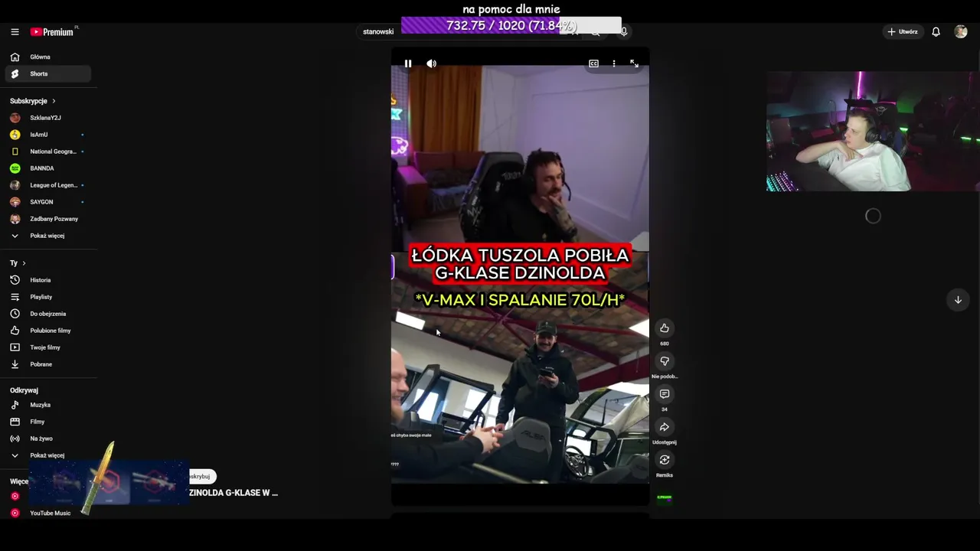
Task: Pause the Shorts video
Action: (408, 64)
